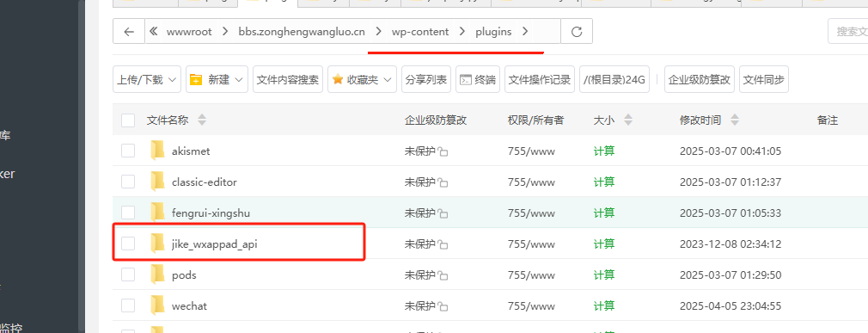Expand collapsed path with double chevron

[x=155, y=32]
